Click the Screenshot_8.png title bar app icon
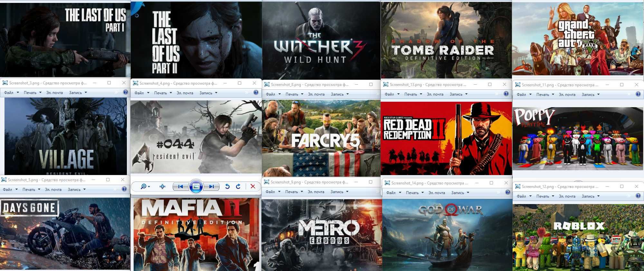 [267, 84]
